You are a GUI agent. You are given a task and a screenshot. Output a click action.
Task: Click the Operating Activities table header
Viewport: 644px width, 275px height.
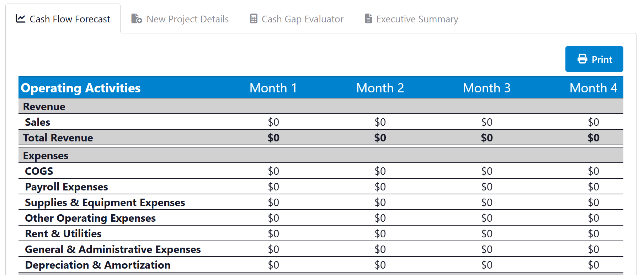(x=81, y=88)
